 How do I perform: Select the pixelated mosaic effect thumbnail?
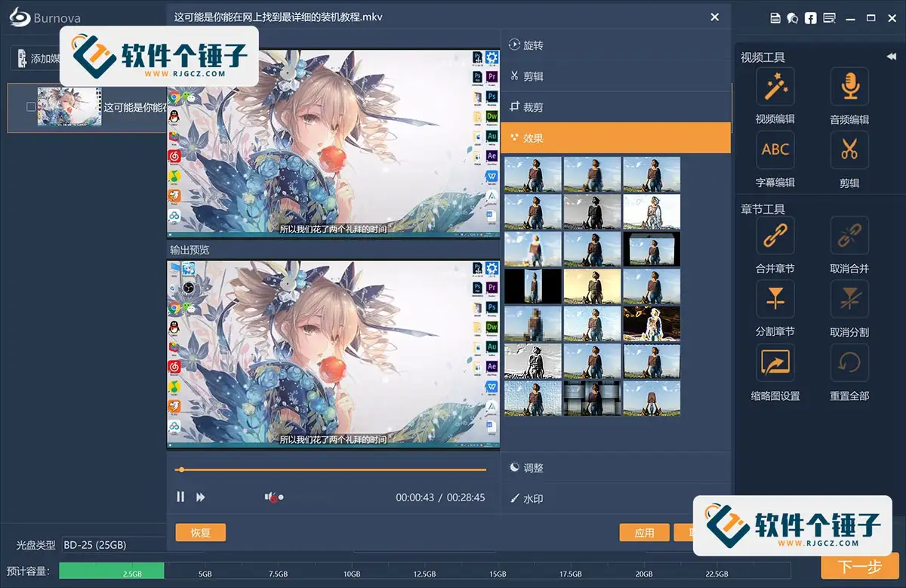[x=533, y=323]
